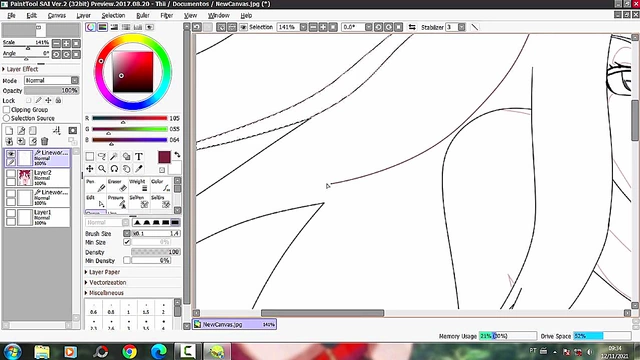Click the foreground color swatch
This screenshot has width=640, height=360.
[x=164, y=157]
